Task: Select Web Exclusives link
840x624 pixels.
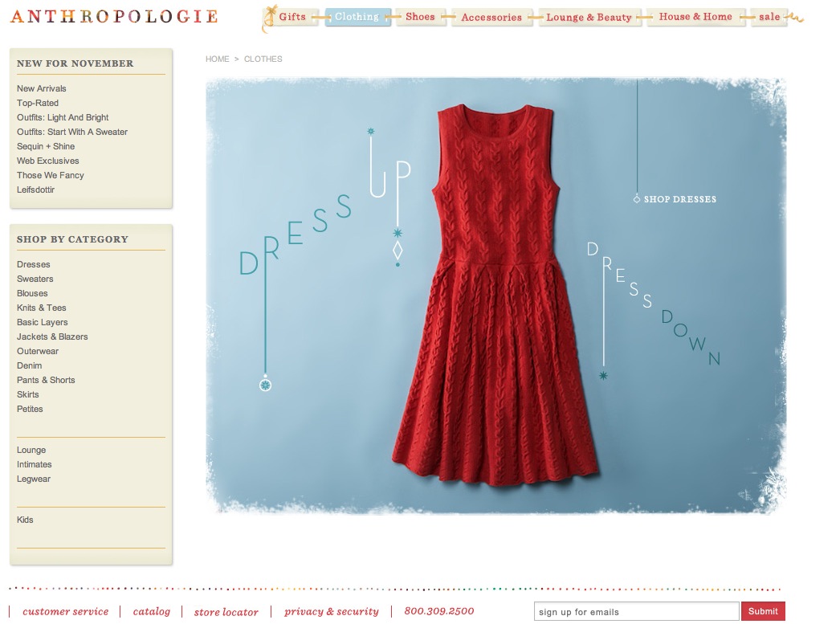Action: coord(48,161)
